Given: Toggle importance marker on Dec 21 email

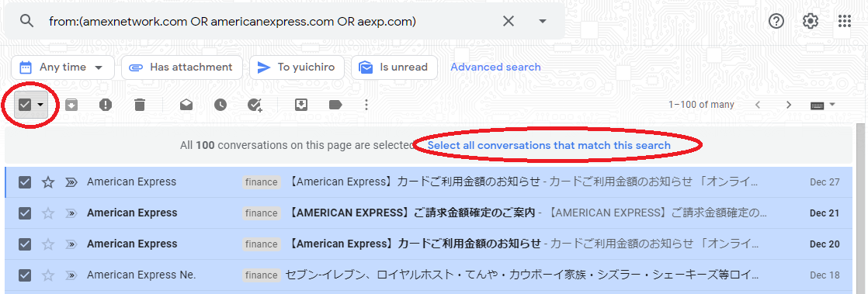Looking at the screenshot, I should 71,213.
